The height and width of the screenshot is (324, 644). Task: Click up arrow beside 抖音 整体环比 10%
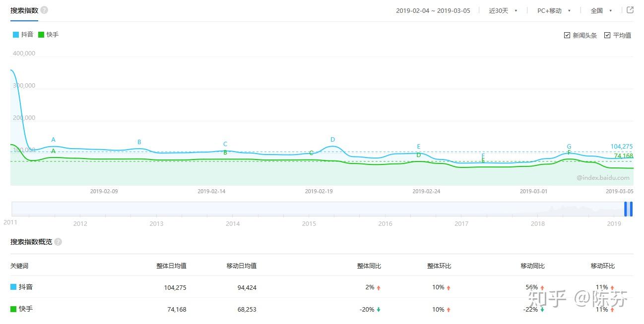[449, 287]
